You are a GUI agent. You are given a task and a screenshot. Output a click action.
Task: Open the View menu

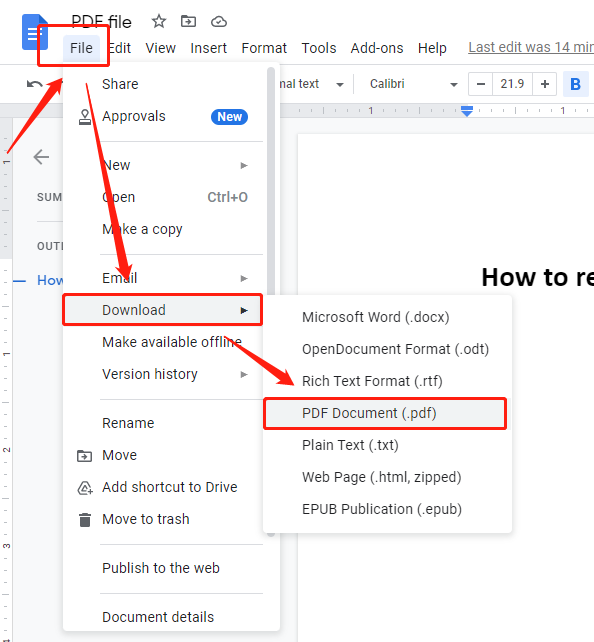click(160, 48)
